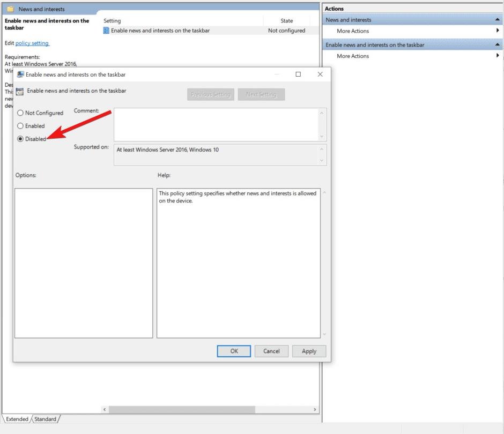Switch to the Extended tab
The height and width of the screenshot is (434, 504).
pos(17,419)
